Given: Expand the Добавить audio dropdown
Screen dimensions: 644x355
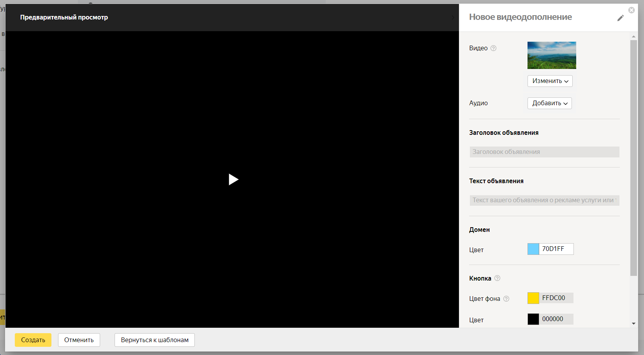Looking at the screenshot, I should pos(549,103).
